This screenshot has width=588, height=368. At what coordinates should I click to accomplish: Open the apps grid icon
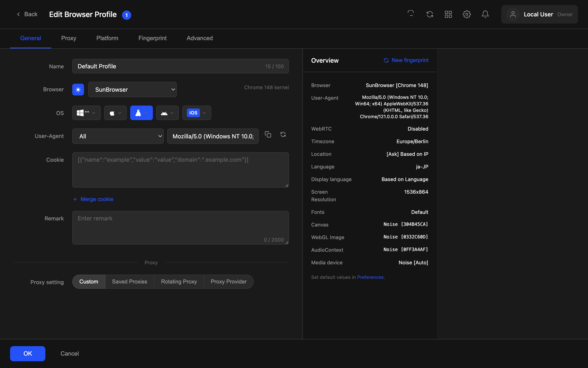click(448, 14)
